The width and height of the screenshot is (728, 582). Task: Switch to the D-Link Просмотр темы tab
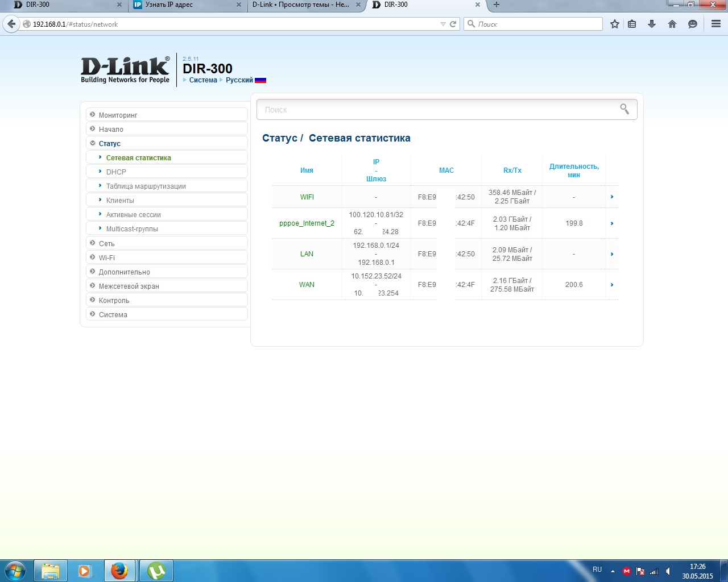(307, 5)
